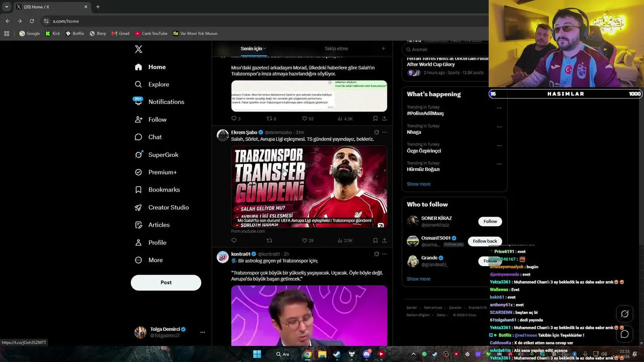644x362 pixels.
Task: Open Discord from the taskbar
Action: pyautogui.click(x=366, y=354)
